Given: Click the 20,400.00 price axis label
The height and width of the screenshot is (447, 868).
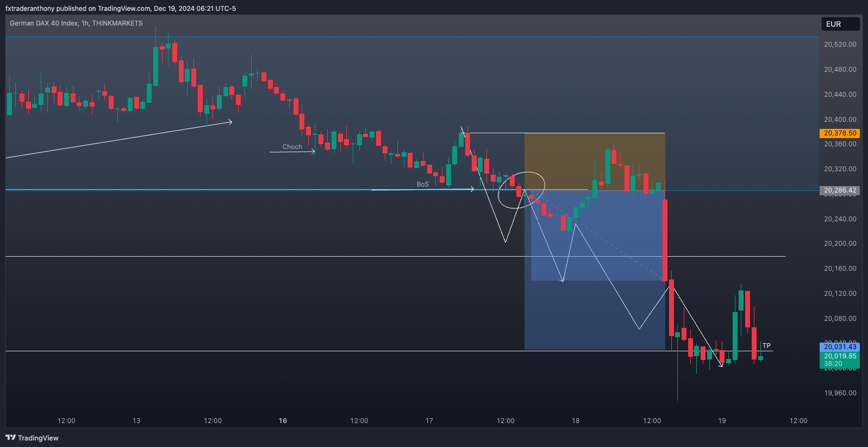Looking at the screenshot, I should (x=840, y=120).
